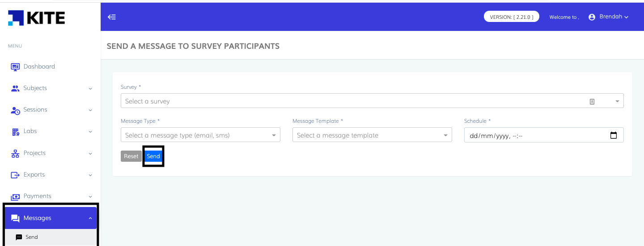The height and width of the screenshot is (246, 644).
Task: Expand the Subjects submenu chevron
Action: click(x=90, y=89)
